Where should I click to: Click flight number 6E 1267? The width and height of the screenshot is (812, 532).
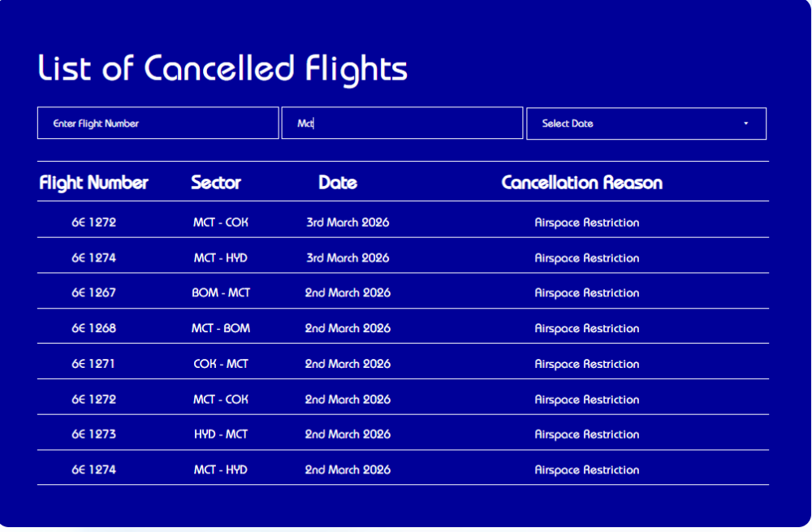pyautogui.click(x=93, y=293)
